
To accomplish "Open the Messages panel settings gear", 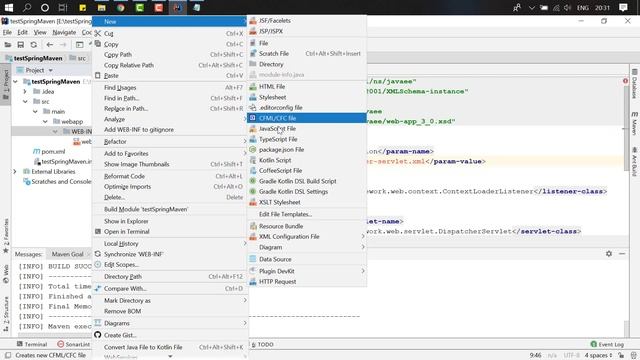I will [x=609, y=254].
